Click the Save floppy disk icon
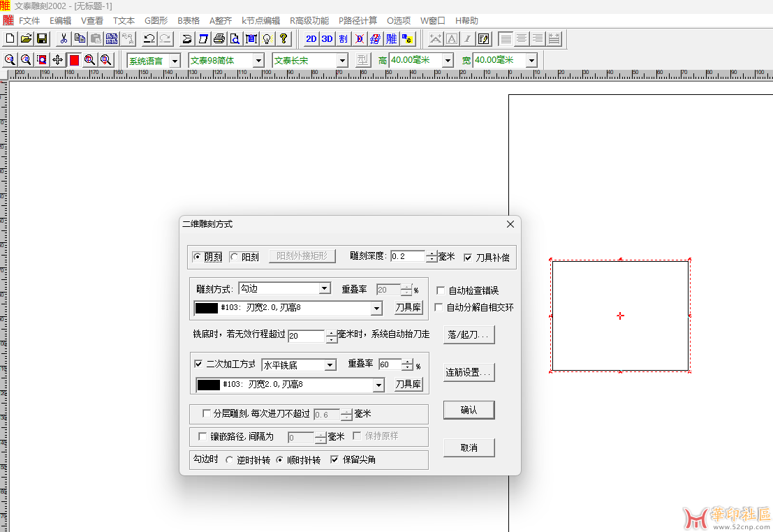The height and width of the screenshot is (532, 773). click(42, 39)
